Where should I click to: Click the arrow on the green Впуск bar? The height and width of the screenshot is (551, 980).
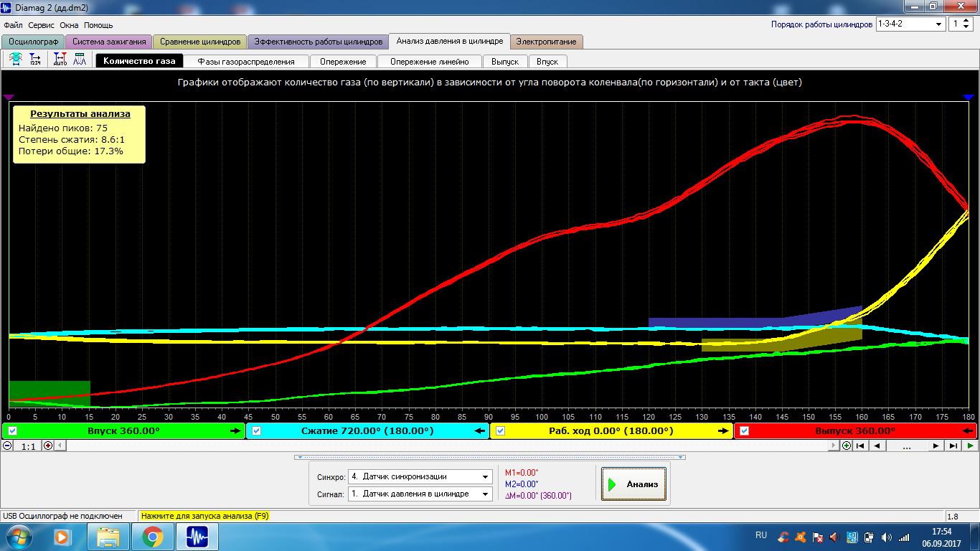(235, 431)
